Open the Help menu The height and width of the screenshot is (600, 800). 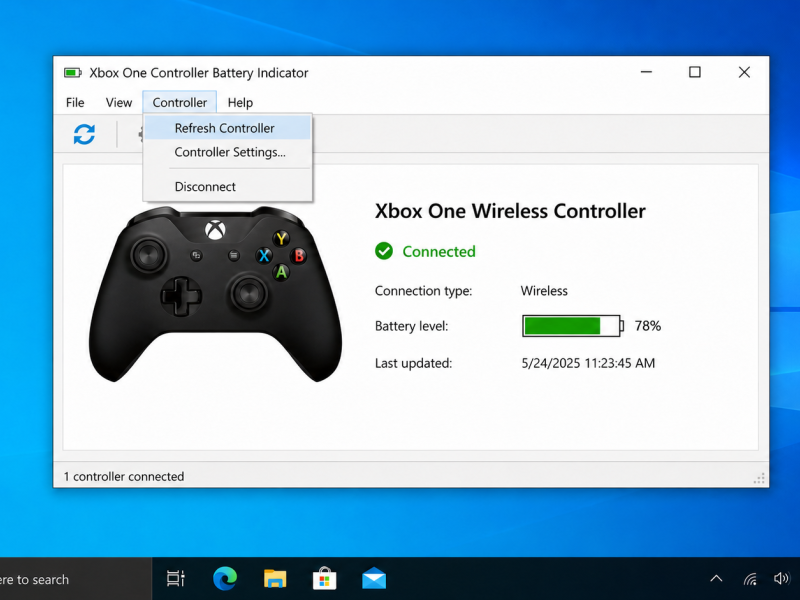(240, 103)
